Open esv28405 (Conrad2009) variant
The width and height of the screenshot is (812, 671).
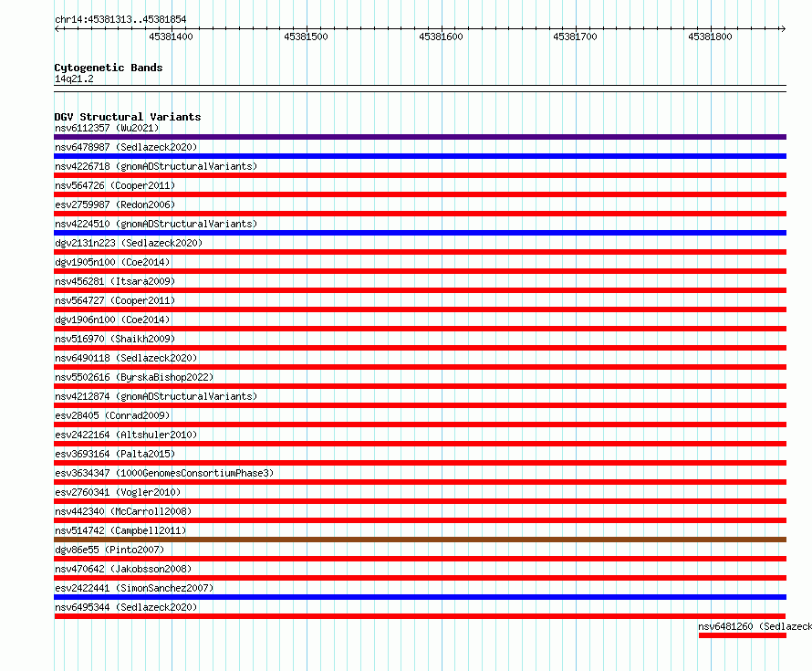(112, 415)
